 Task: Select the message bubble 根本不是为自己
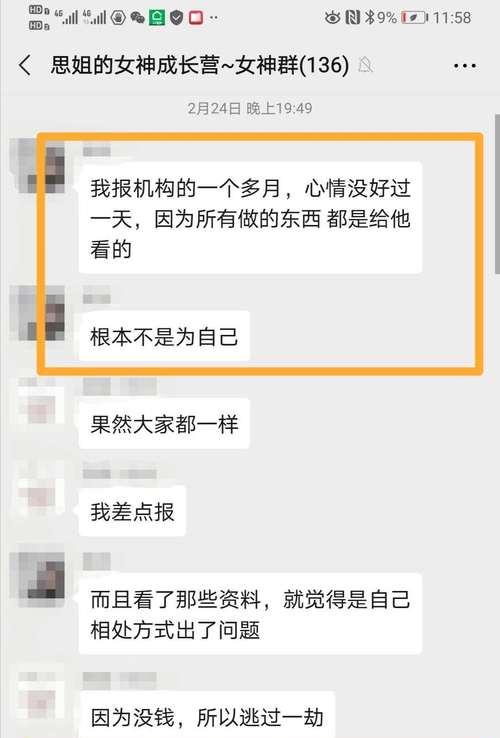(x=164, y=337)
